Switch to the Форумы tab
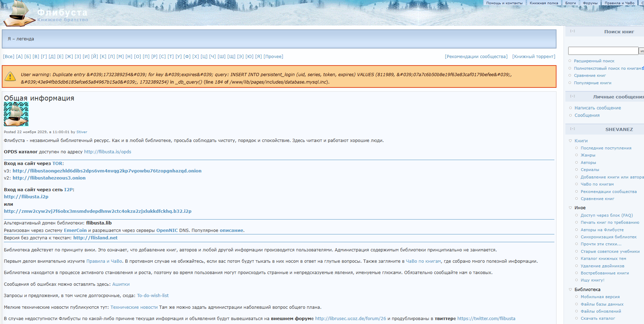This screenshot has height=324, width=644. pos(590,3)
